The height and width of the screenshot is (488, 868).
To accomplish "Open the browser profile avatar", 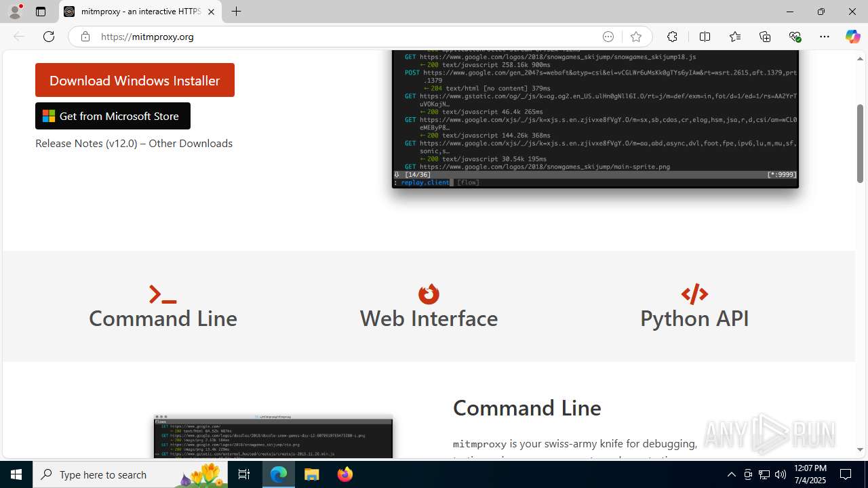I will 15,12.
